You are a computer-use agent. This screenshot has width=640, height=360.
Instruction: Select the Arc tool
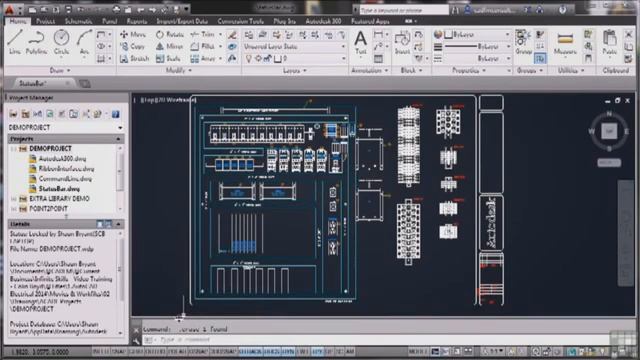[84, 42]
